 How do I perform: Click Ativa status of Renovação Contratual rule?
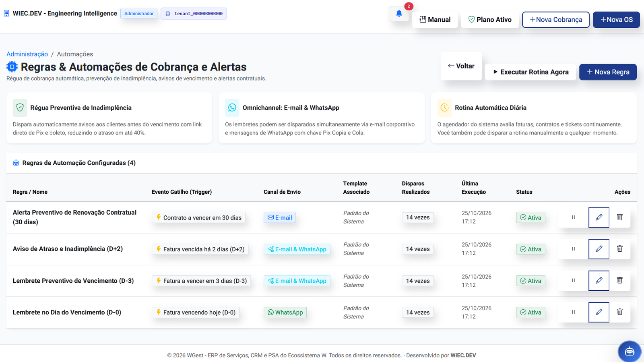click(x=530, y=217)
